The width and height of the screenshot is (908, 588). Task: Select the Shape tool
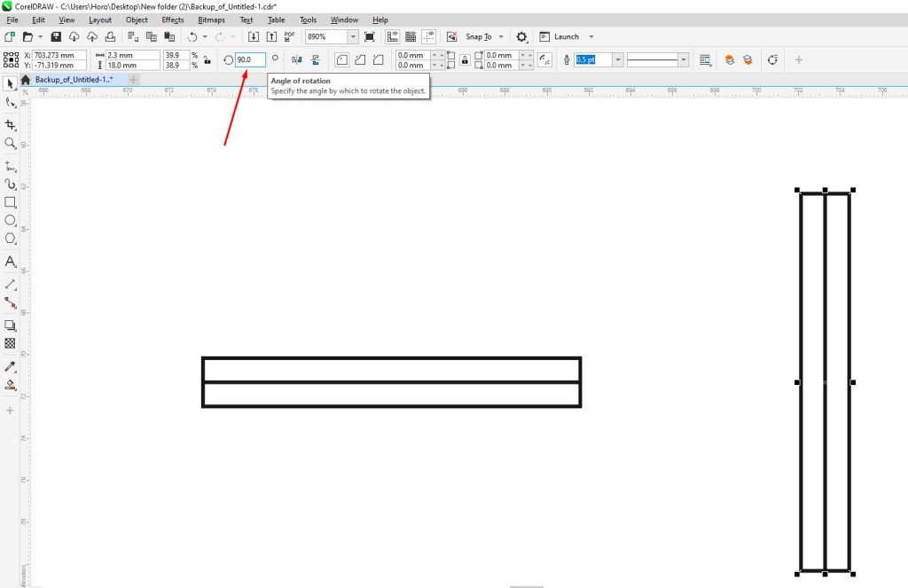tap(11, 103)
